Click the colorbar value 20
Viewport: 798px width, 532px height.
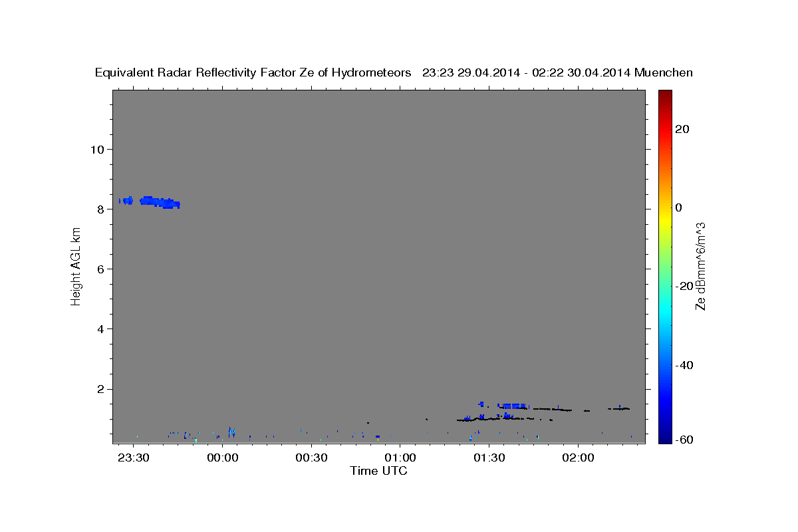click(682, 129)
